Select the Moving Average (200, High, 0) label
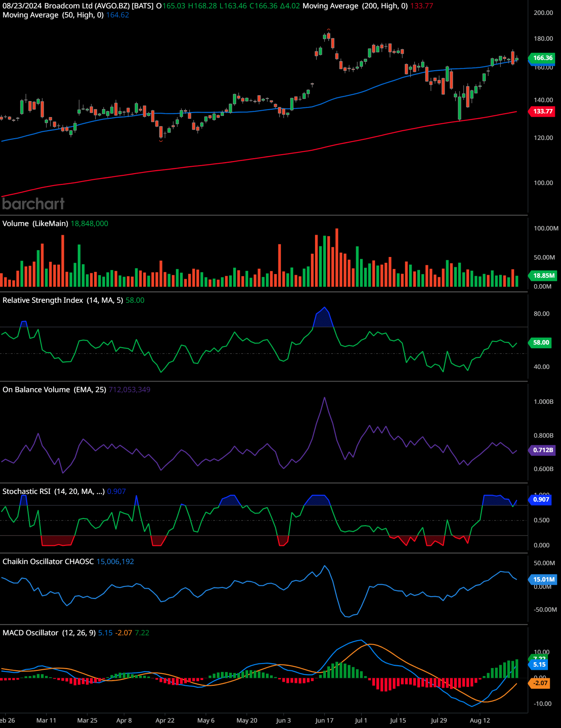561x728 pixels. (355, 6)
